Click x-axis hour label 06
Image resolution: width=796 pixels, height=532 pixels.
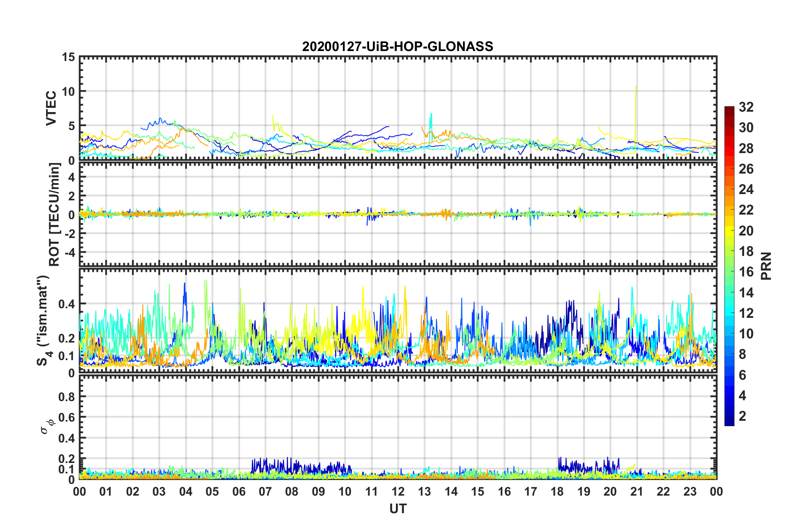[239, 491]
